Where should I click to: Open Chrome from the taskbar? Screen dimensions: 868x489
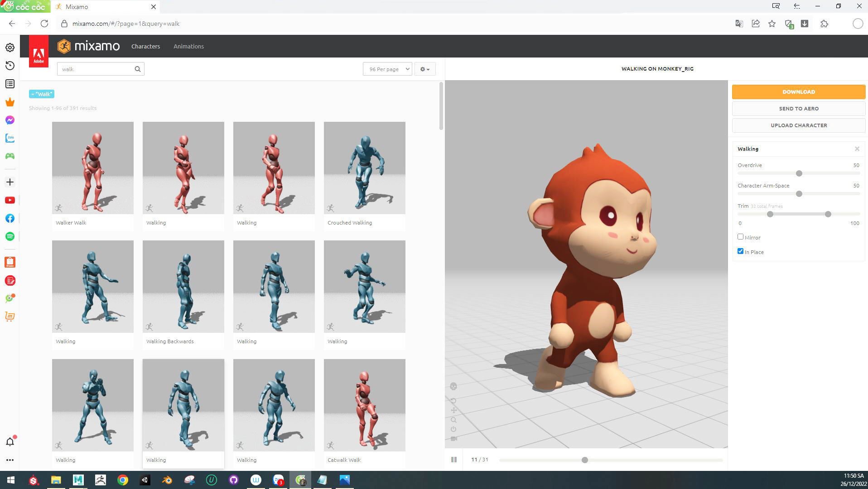point(123,480)
